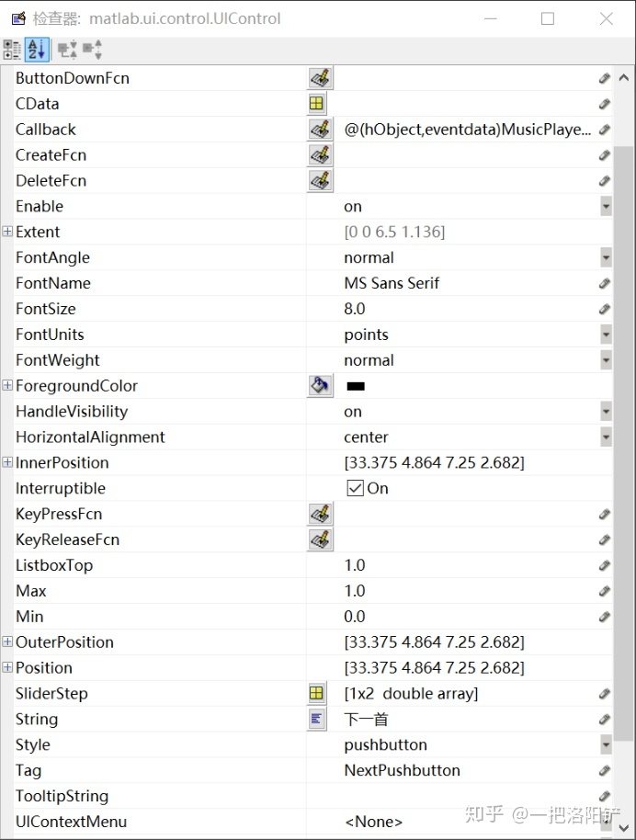Open the Style dropdown arrow
The image size is (636, 840).
606,744
